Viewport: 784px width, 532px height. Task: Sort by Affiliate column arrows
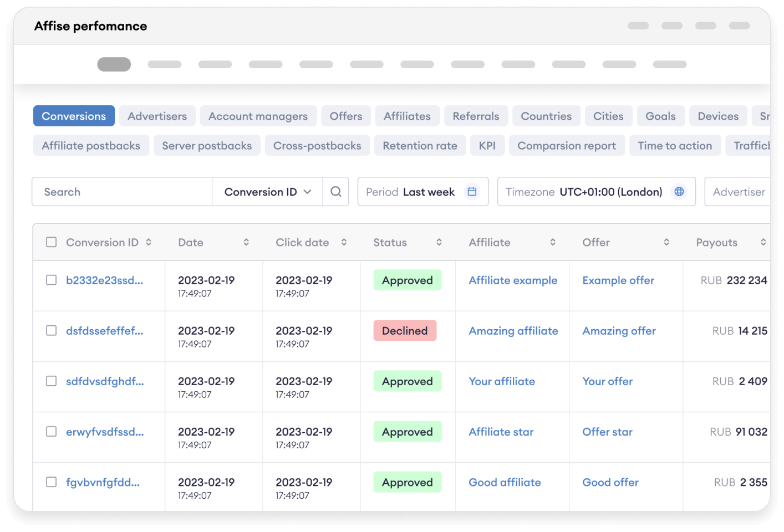[553, 242]
